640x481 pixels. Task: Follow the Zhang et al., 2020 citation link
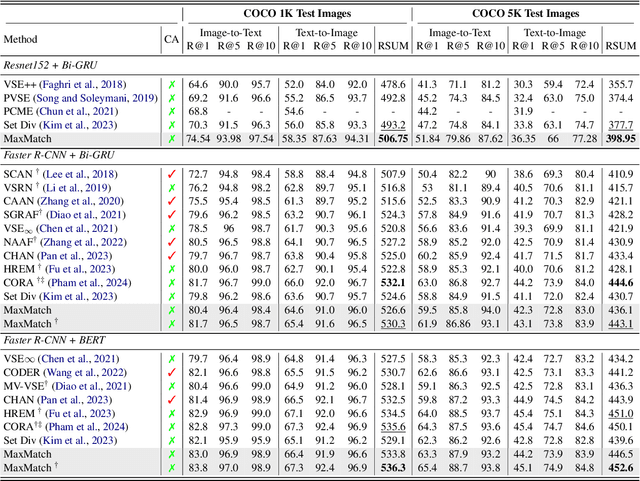[87, 201]
